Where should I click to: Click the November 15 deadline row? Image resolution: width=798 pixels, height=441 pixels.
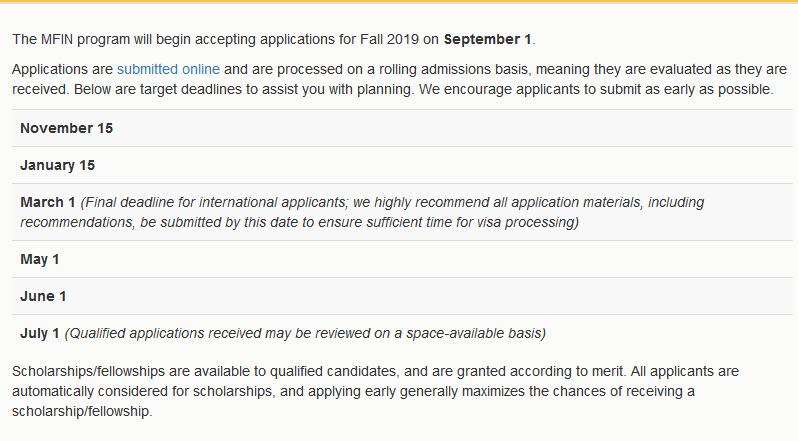66,129
